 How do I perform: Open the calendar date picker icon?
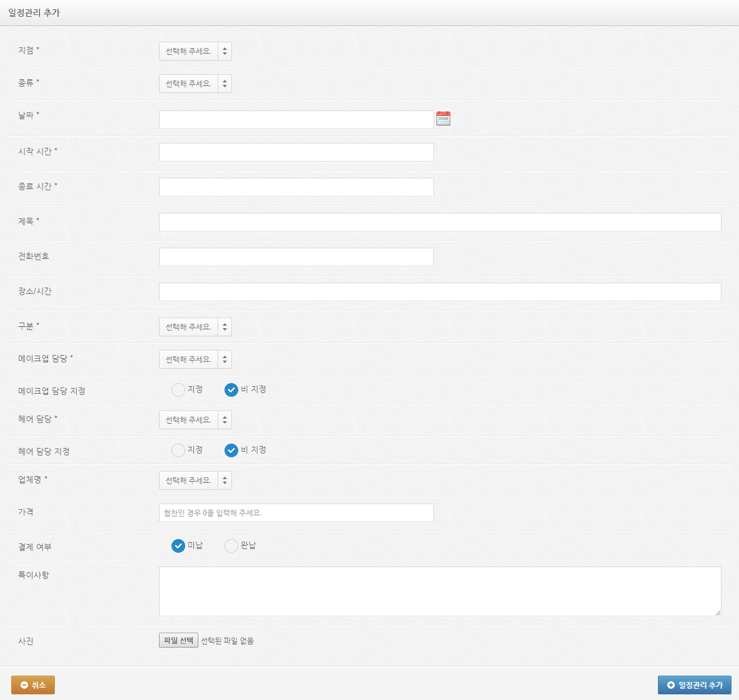click(443, 119)
